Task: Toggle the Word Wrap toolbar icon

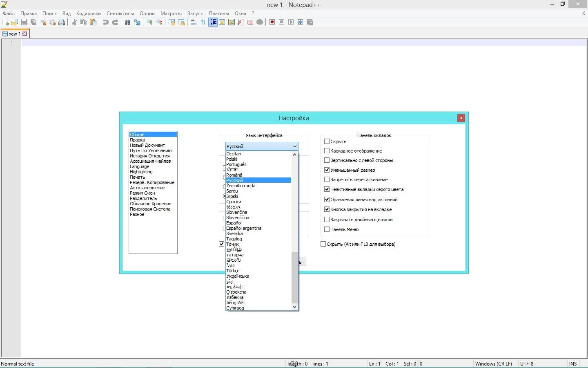Action: (x=194, y=22)
